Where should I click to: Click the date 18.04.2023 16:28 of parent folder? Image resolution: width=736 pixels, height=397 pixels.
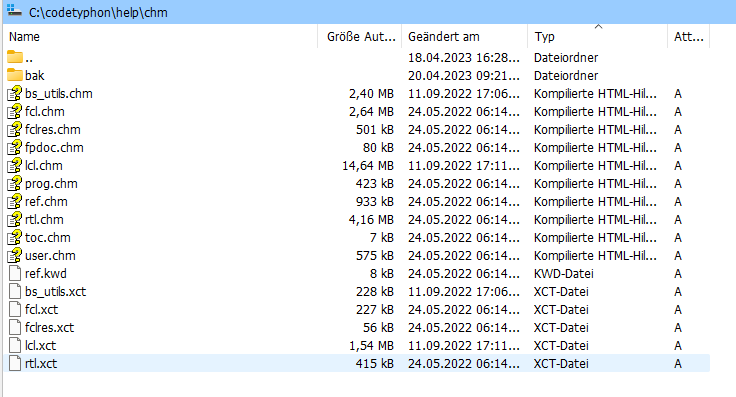pyautogui.click(x=464, y=57)
